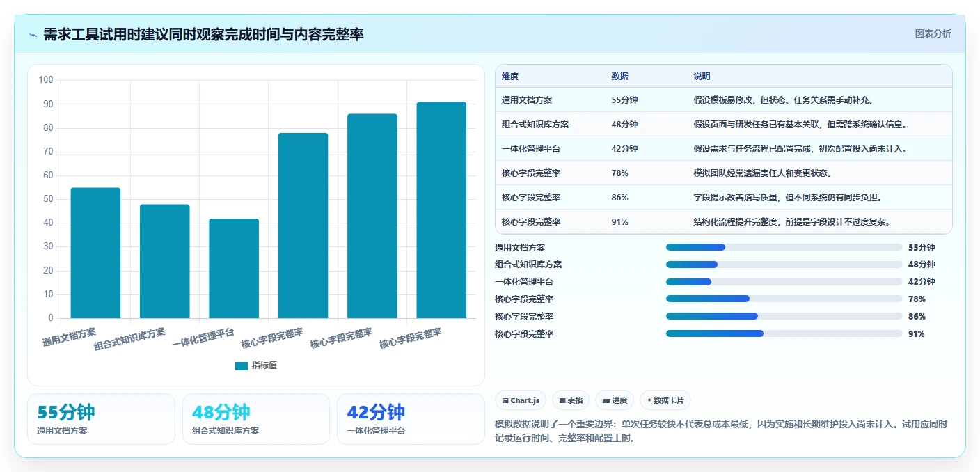Toggle the 指标值 legend color box
This screenshot has width=980, height=472.
pos(242,365)
